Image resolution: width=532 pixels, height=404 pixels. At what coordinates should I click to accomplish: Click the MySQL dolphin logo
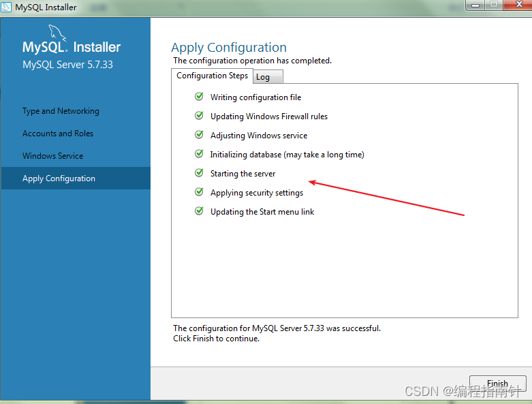[x=57, y=33]
